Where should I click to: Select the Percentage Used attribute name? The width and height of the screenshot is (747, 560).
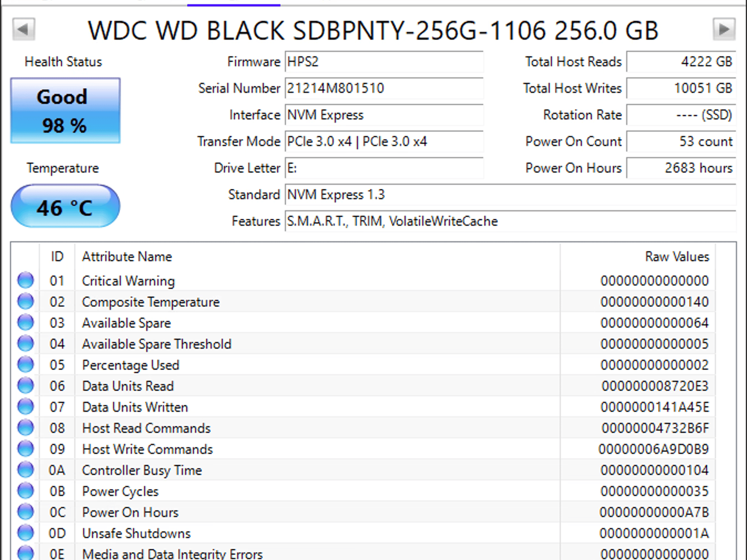[131, 365]
